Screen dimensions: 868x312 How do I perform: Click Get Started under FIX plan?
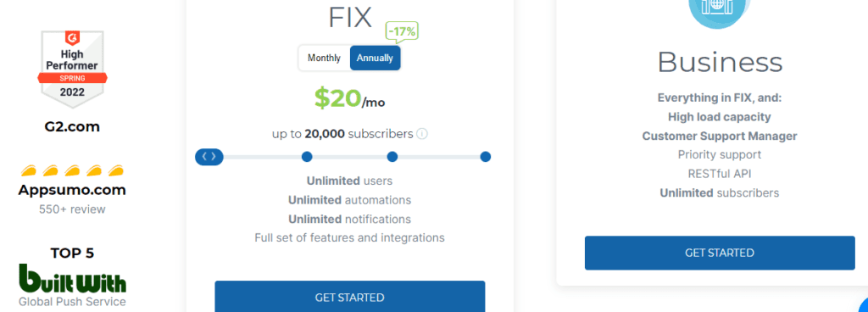click(350, 297)
